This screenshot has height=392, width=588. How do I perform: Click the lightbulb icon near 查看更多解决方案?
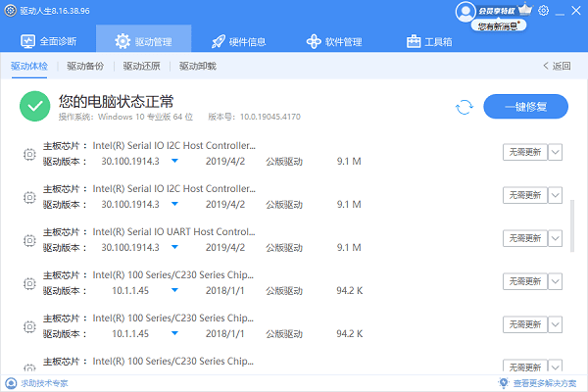click(504, 383)
